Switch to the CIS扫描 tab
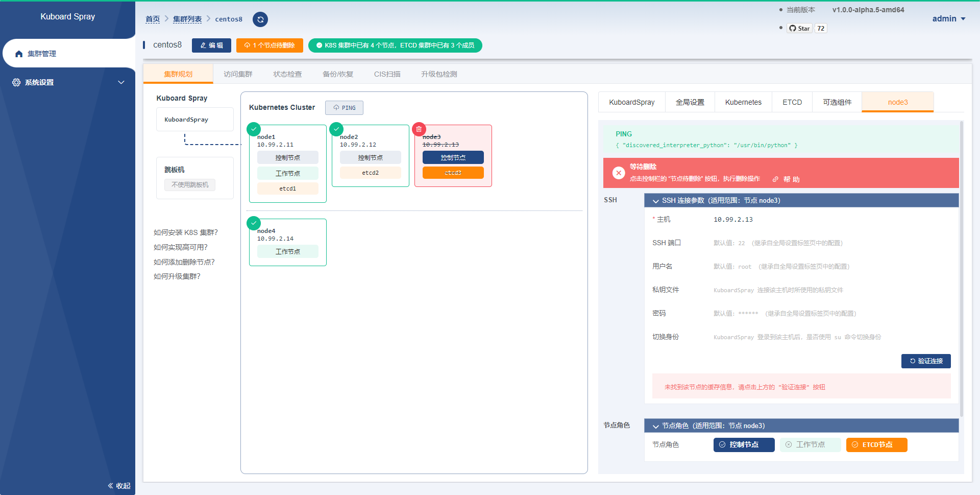This screenshot has width=980, height=495. coord(387,74)
